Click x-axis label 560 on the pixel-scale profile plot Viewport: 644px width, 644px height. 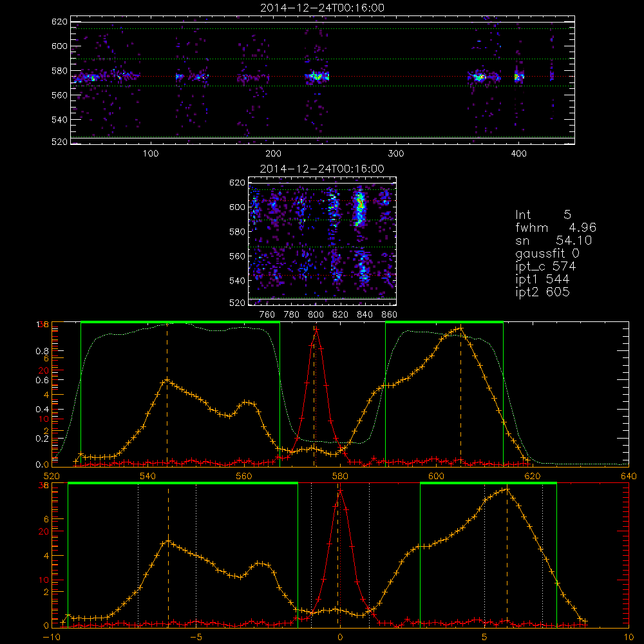tap(244, 476)
